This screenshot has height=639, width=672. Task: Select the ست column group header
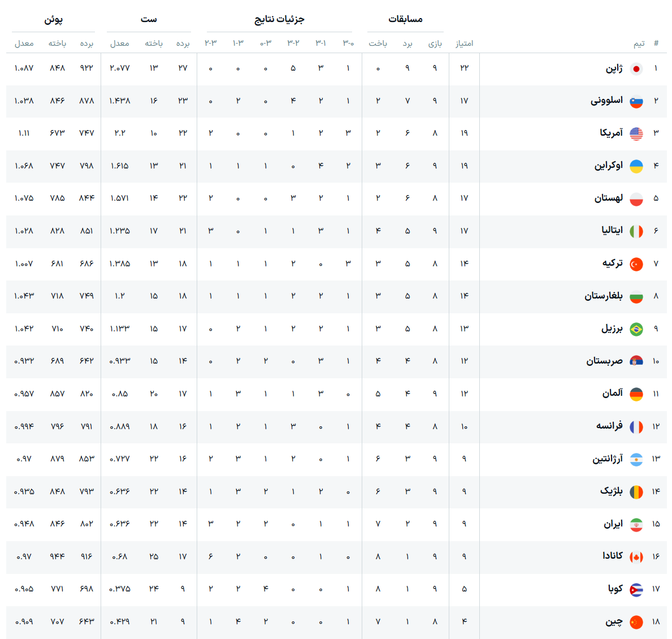(149, 19)
